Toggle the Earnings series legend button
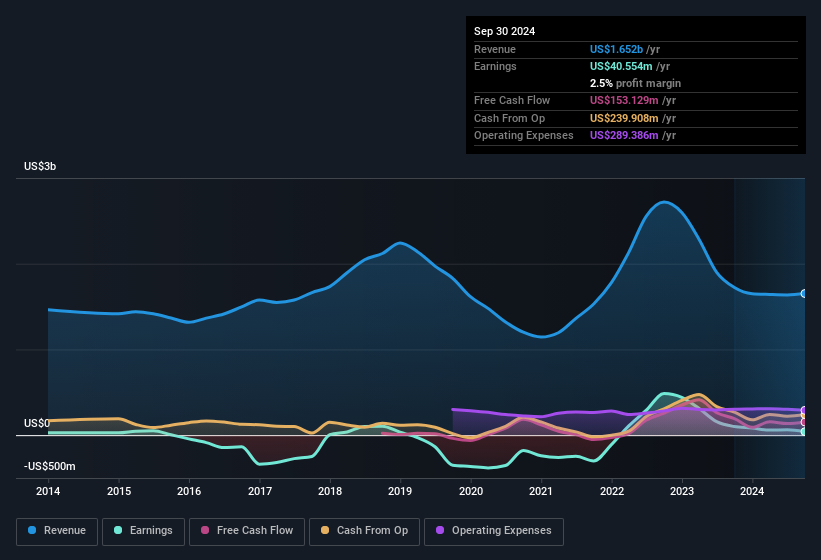821x560 pixels. pyautogui.click(x=143, y=531)
